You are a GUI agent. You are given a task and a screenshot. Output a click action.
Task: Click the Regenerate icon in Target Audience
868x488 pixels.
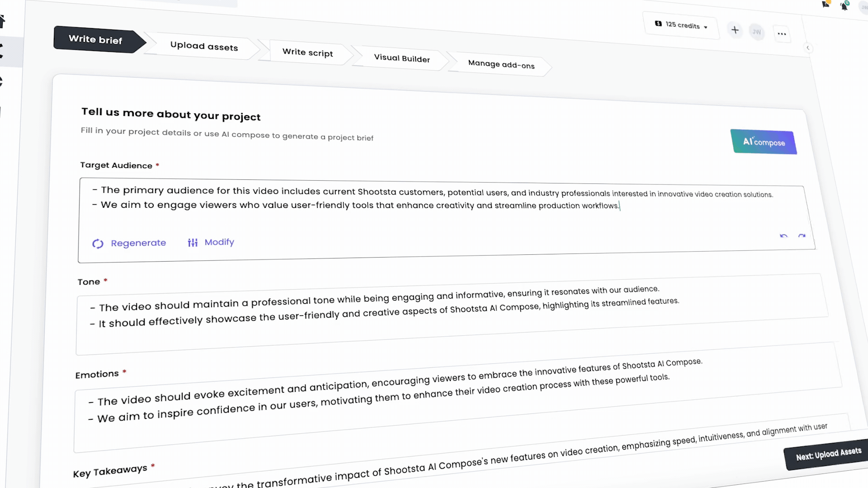click(98, 243)
